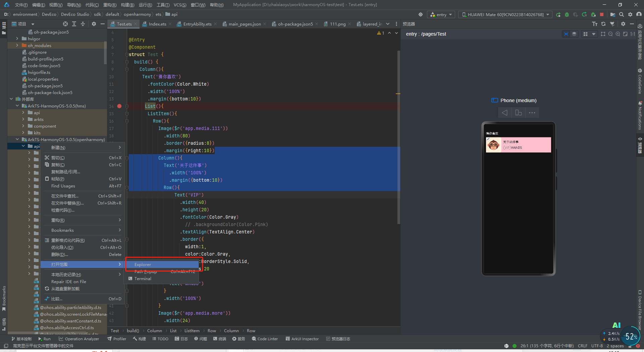Click the back triangle button above phone preview
This screenshot has width=644, height=352.
504,113
